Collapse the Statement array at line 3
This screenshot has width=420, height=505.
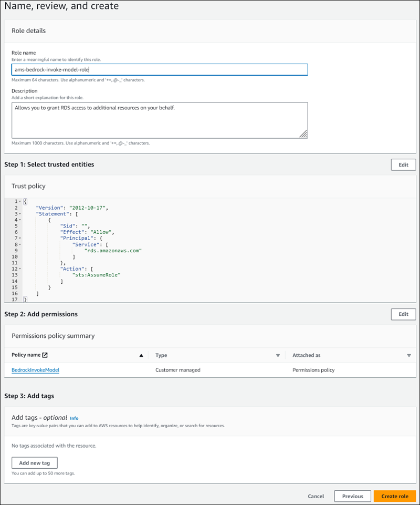[x=19, y=213]
